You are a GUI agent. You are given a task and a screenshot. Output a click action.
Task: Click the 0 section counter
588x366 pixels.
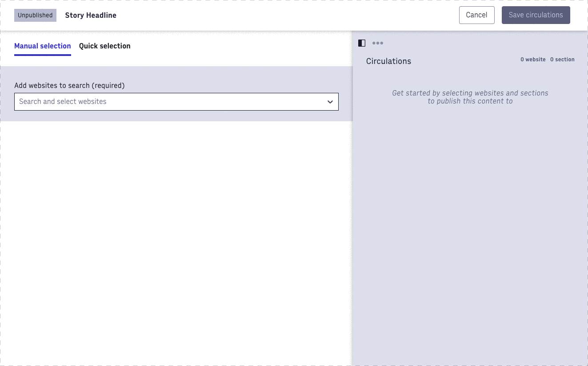pos(562,60)
